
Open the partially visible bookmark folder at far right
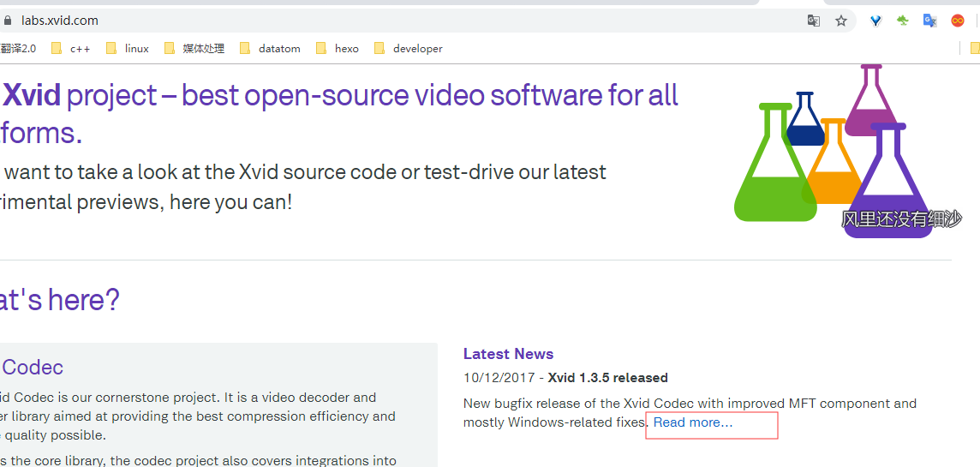click(x=974, y=48)
